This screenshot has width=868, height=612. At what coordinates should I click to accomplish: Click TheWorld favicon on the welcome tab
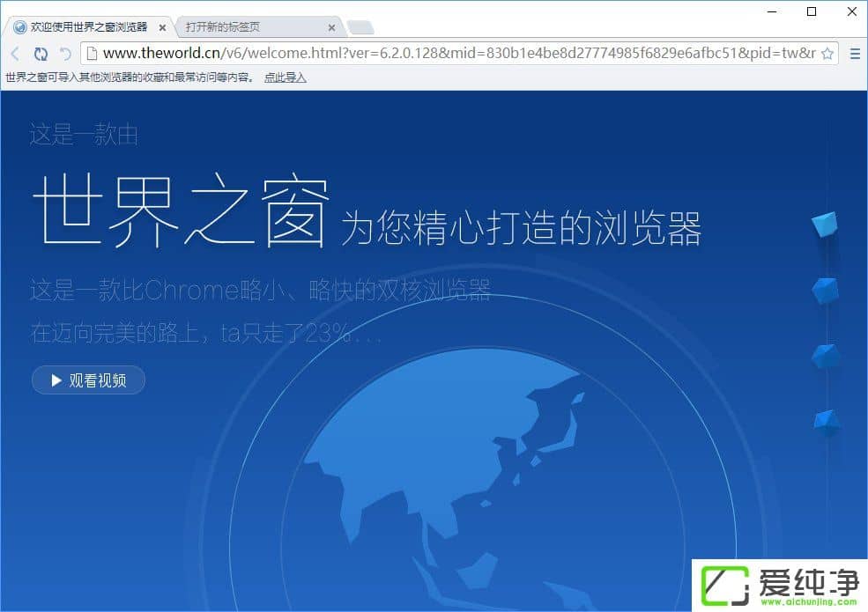coord(19,27)
